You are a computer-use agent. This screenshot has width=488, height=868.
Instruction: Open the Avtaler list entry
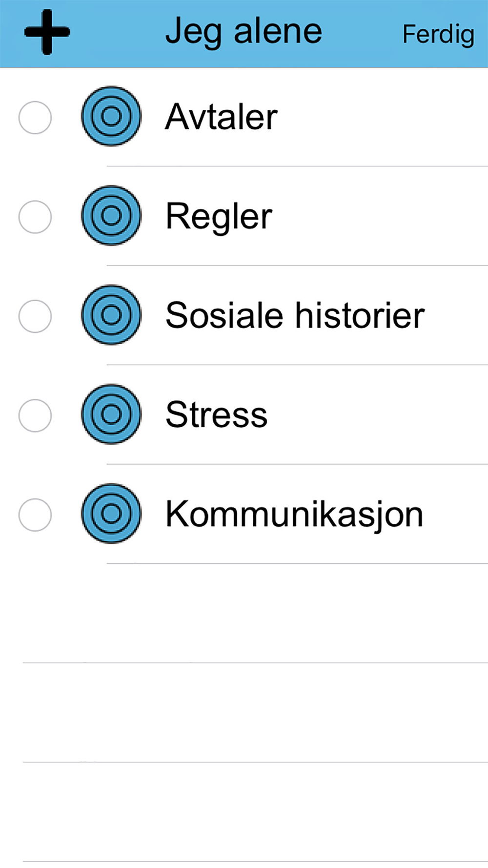pos(244,117)
